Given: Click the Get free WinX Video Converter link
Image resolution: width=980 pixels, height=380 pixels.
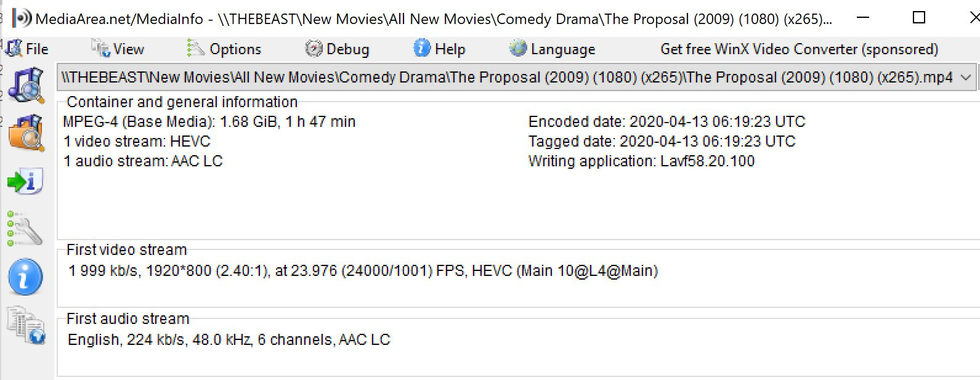Looking at the screenshot, I should 799,49.
